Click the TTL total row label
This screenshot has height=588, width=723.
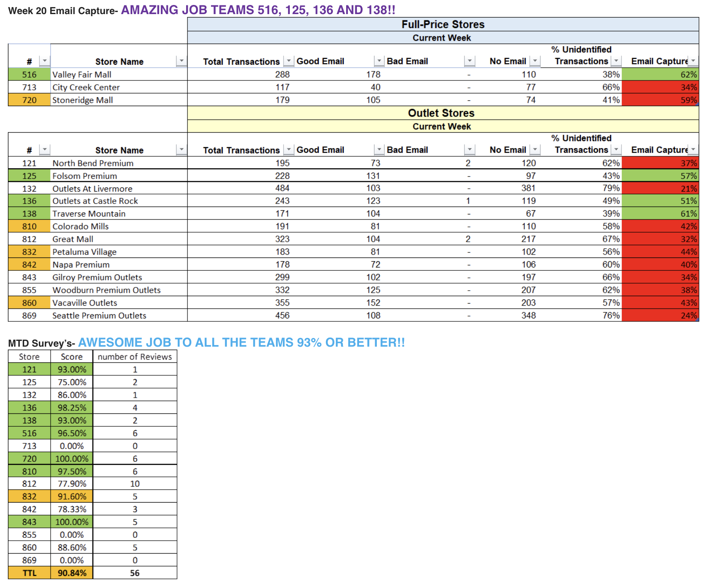pos(29,573)
